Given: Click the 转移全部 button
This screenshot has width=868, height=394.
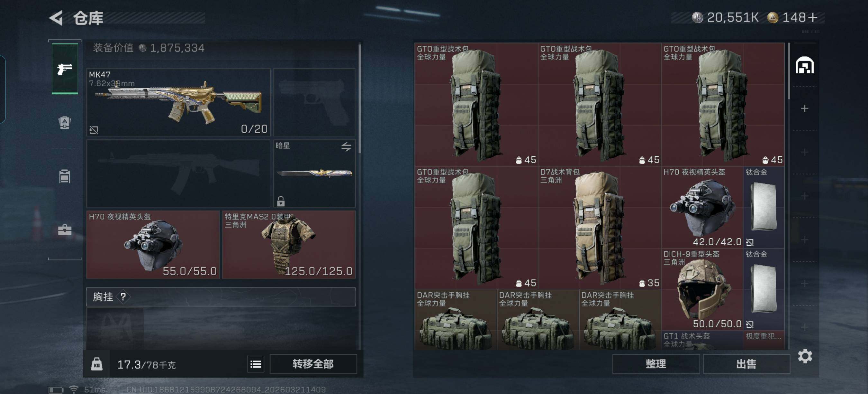Looking at the screenshot, I should coord(313,364).
